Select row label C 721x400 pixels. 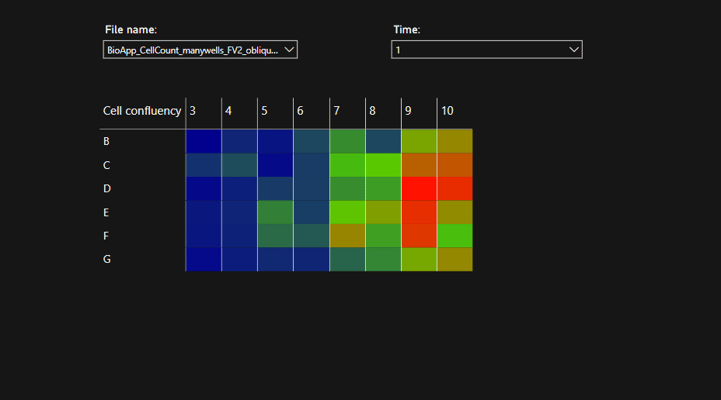(106, 165)
